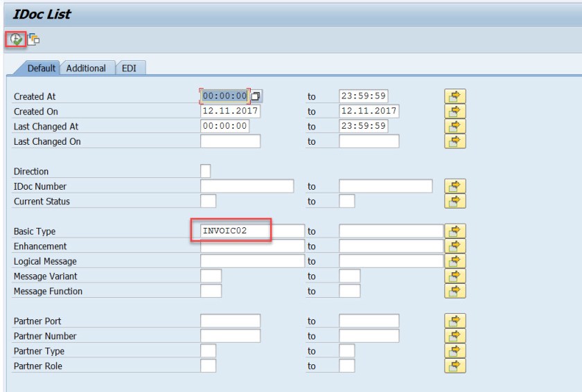Image resolution: width=582 pixels, height=392 pixels.
Task: Click the Basic Type field containing INVOIC02
Action: coord(252,231)
